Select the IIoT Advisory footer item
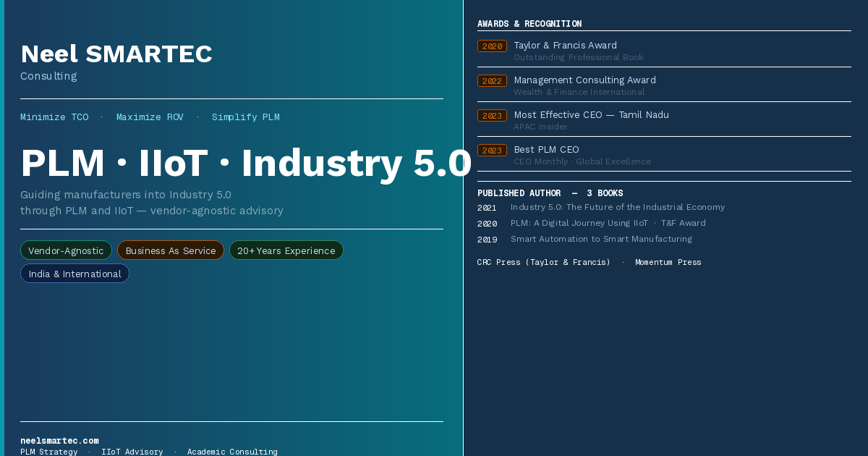This screenshot has width=868, height=456. click(x=132, y=451)
